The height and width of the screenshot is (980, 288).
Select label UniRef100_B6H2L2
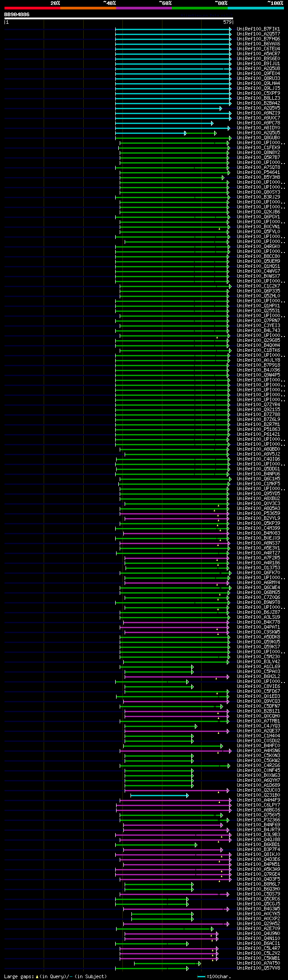[258, 676]
